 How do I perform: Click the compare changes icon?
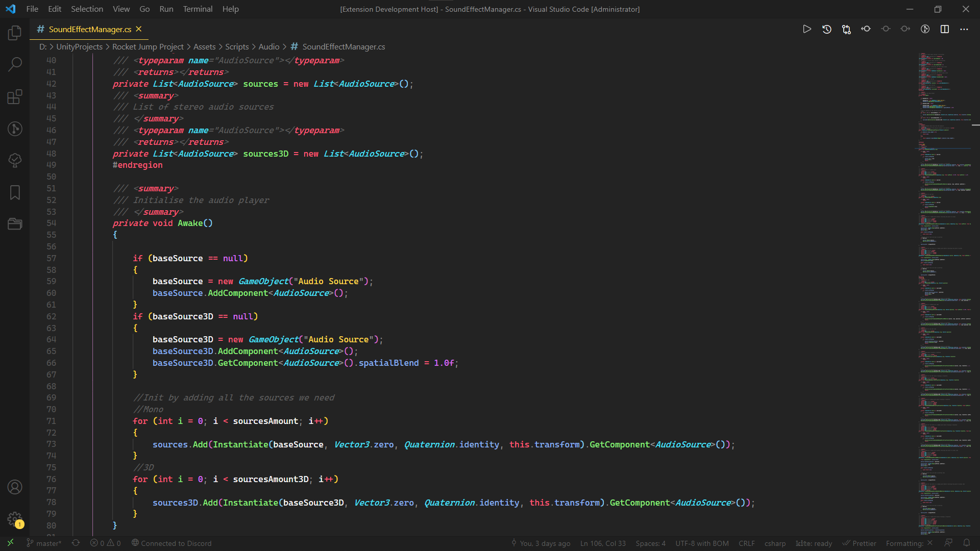pyautogui.click(x=846, y=29)
